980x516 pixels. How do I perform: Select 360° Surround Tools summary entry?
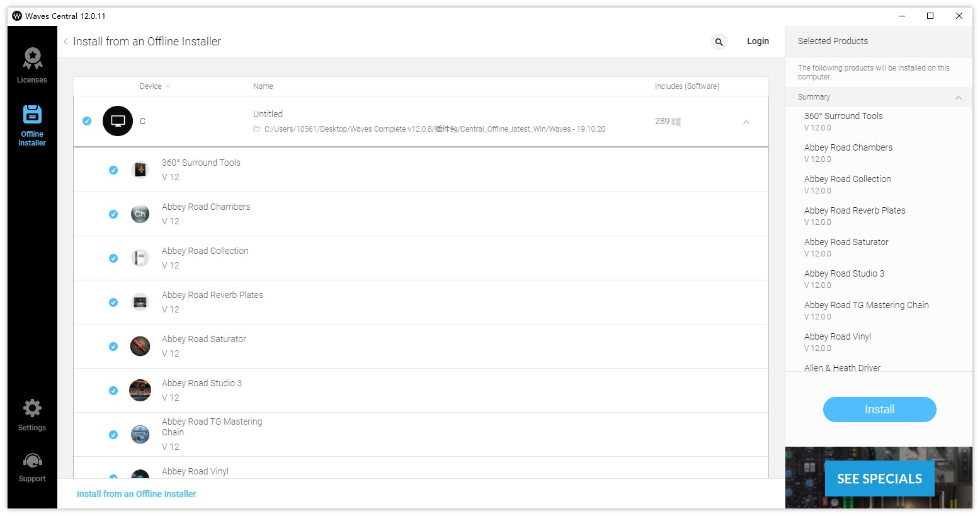point(843,121)
